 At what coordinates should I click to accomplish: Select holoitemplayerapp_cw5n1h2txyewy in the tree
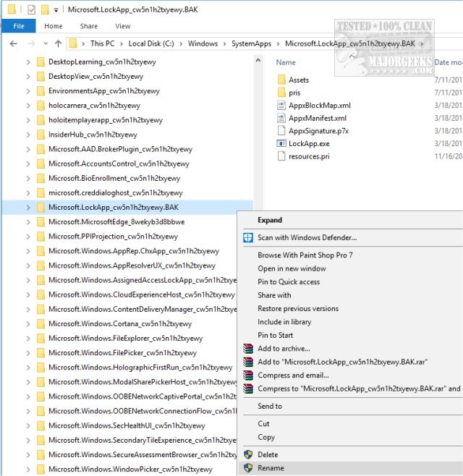tap(106, 120)
